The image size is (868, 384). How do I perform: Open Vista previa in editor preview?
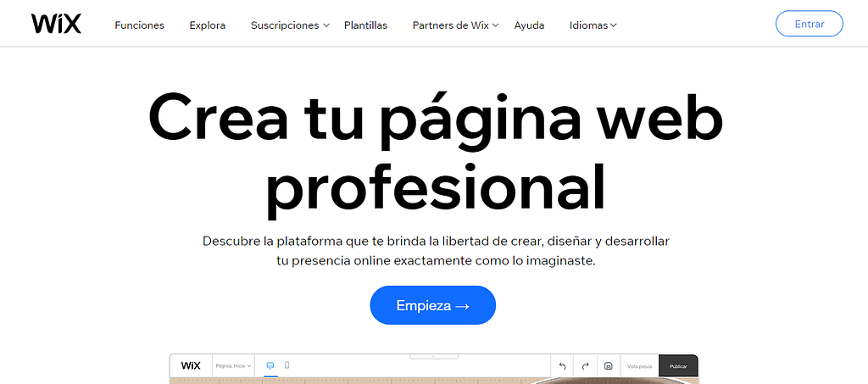tap(640, 366)
